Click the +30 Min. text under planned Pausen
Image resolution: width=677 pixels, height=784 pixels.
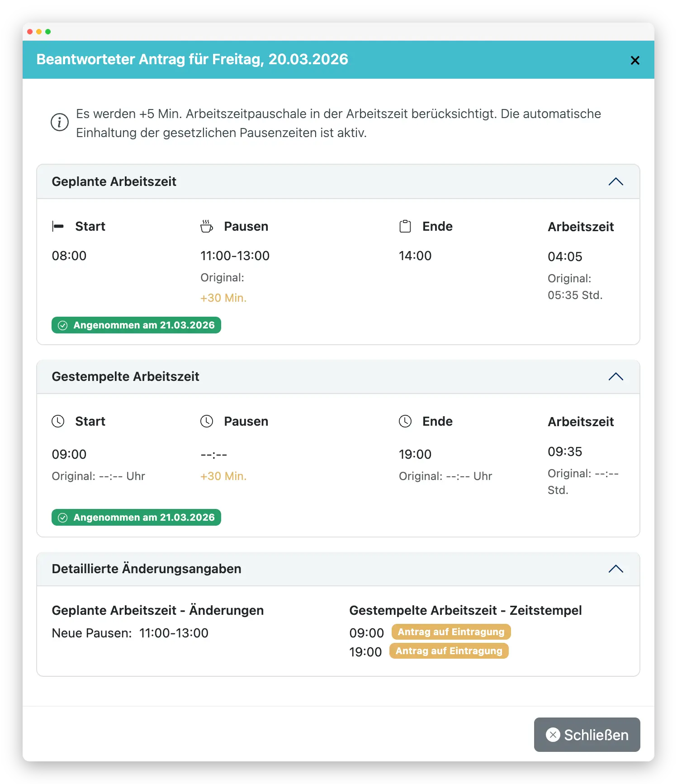point(223,298)
